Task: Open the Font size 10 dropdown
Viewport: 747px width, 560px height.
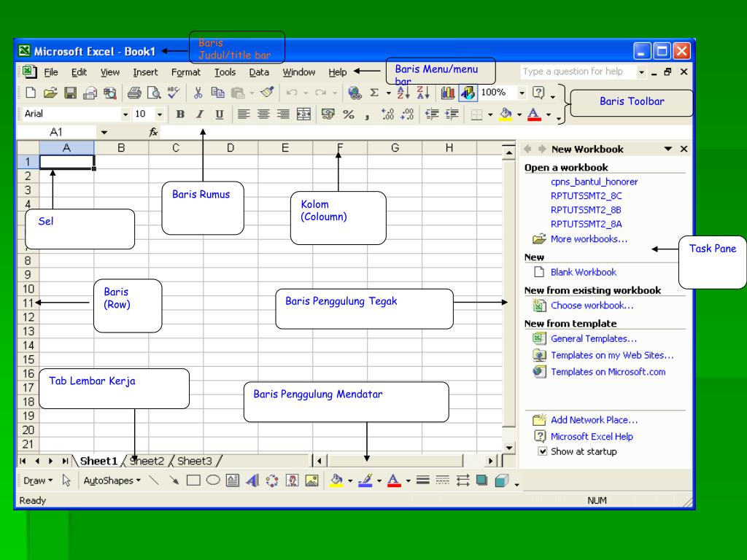Action: click(x=160, y=114)
